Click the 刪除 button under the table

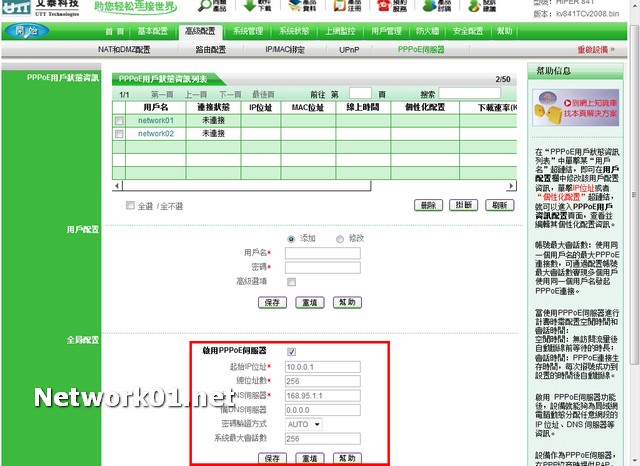[428, 205]
